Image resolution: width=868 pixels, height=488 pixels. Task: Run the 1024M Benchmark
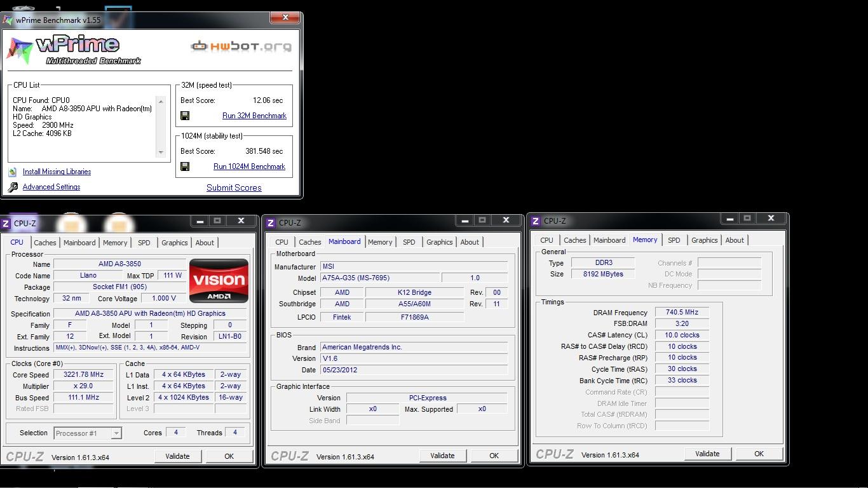point(249,166)
